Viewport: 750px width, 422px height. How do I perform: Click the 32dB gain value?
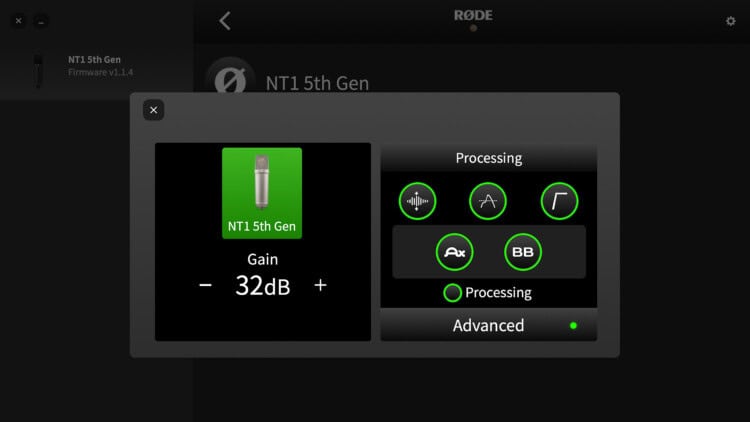[x=263, y=286]
